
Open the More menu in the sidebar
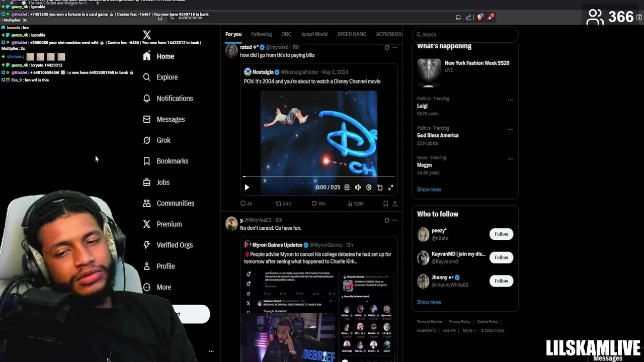(x=156, y=287)
